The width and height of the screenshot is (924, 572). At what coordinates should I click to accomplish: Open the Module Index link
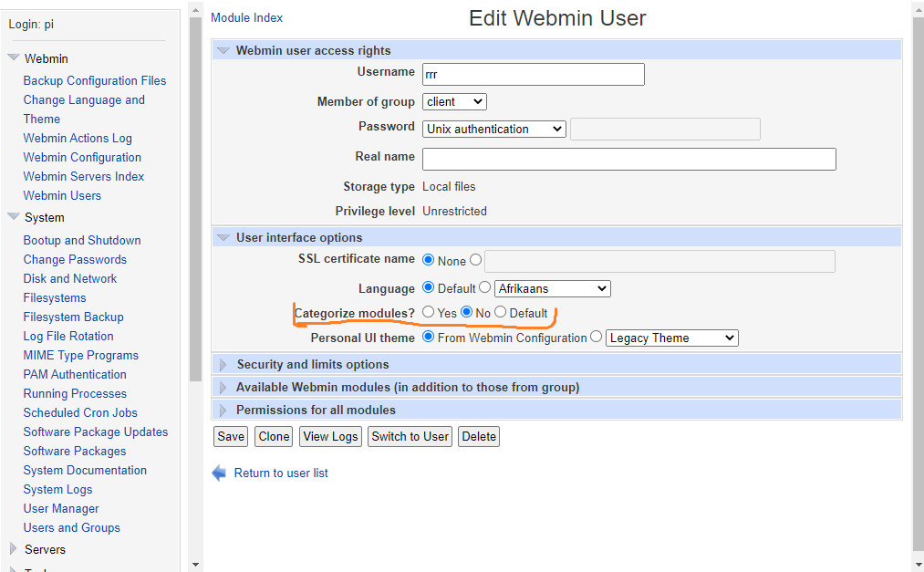pyautogui.click(x=246, y=17)
